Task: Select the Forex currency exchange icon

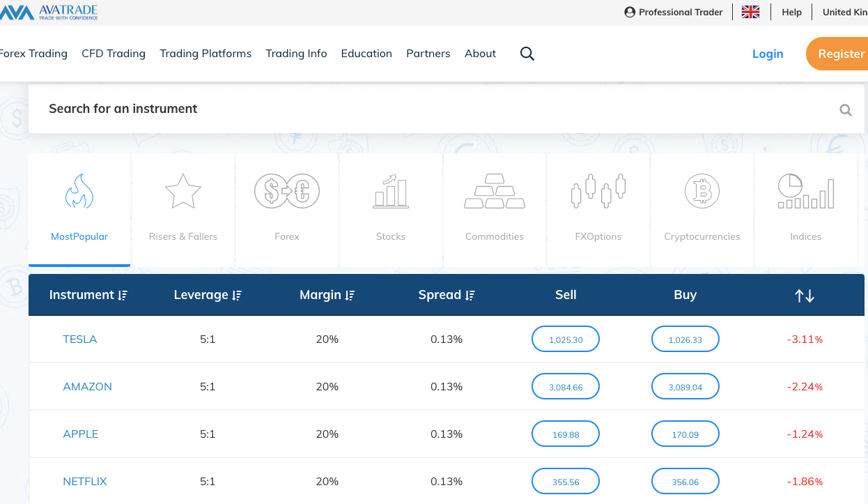Action: [287, 191]
